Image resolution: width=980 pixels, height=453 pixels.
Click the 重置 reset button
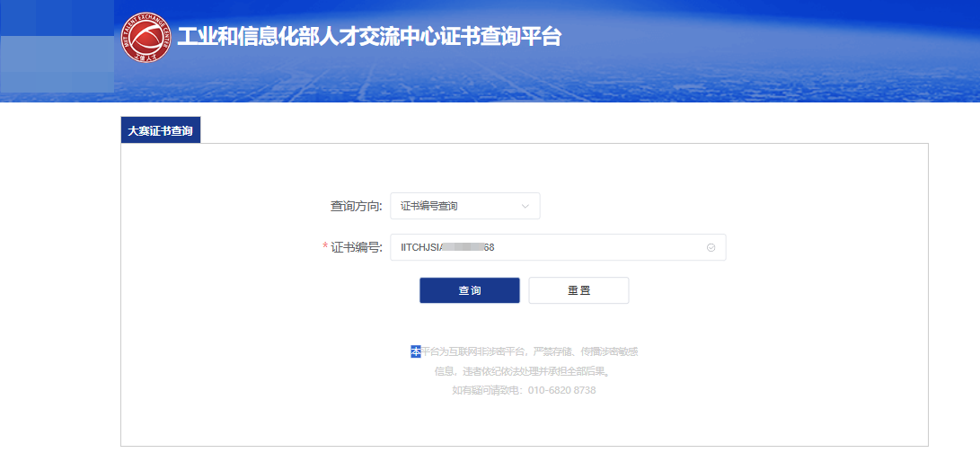pos(578,290)
